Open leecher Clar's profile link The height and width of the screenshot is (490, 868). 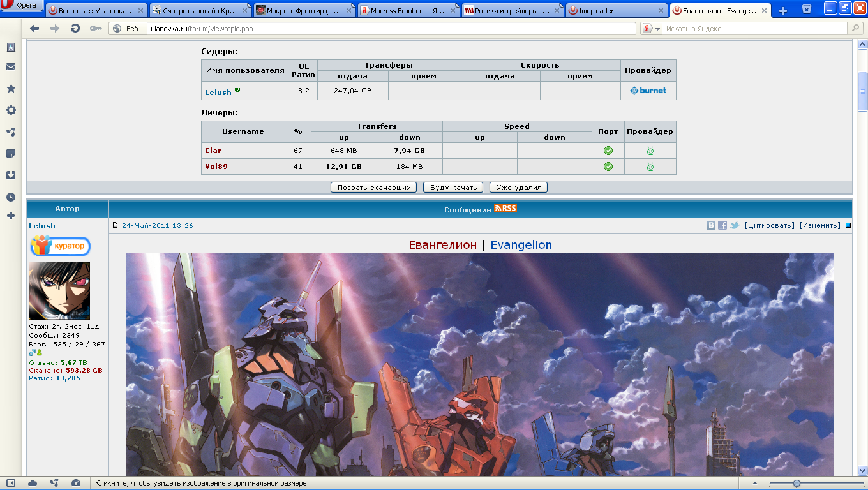[214, 151]
